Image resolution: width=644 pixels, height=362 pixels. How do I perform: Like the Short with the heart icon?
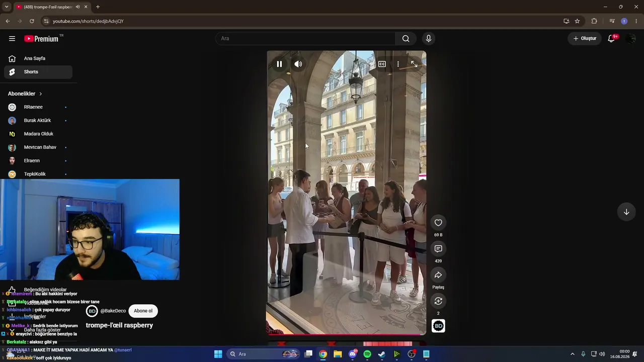click(x=438, y=223)
